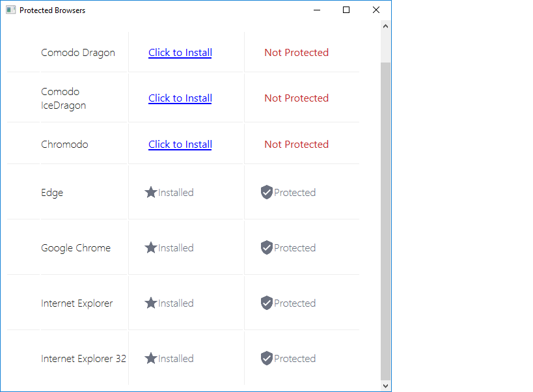Click Not Protected status for Comodo IceDragon

[x=296, y=98]
